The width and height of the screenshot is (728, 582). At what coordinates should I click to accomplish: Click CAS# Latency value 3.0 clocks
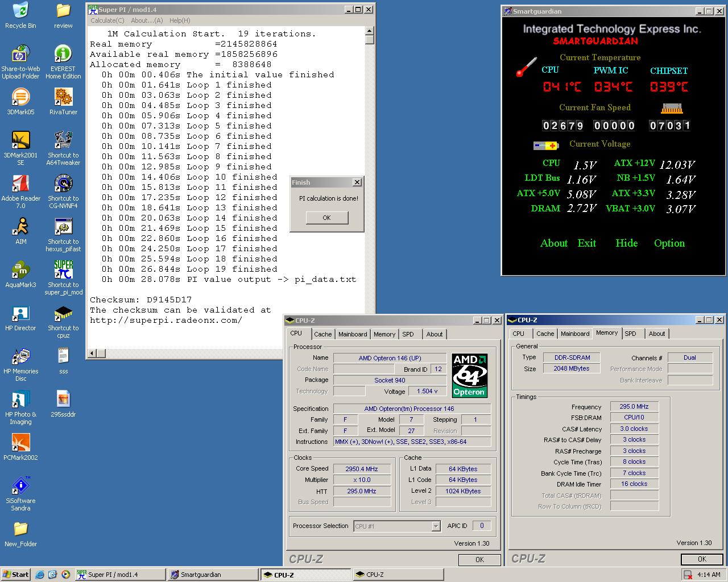pos(634,429)
